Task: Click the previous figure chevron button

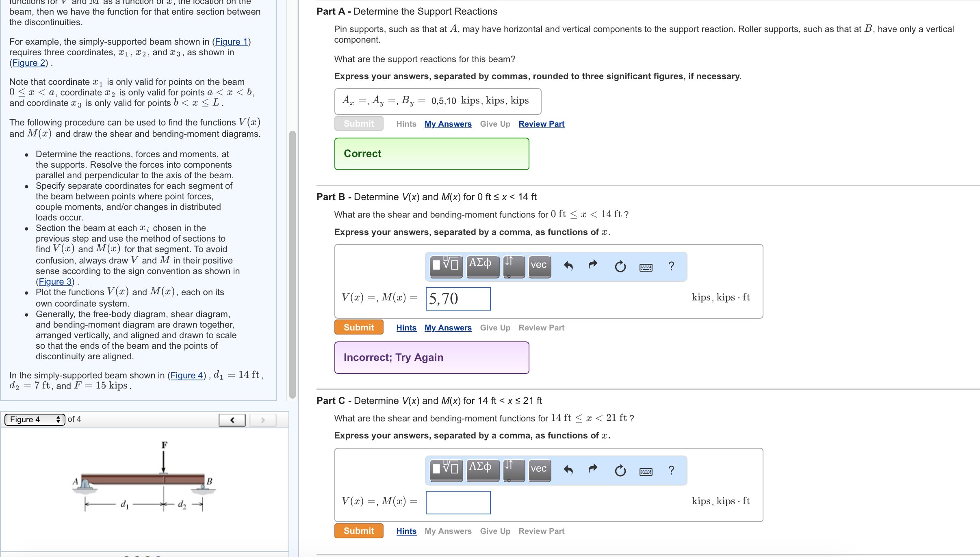Action: [232, 419]
